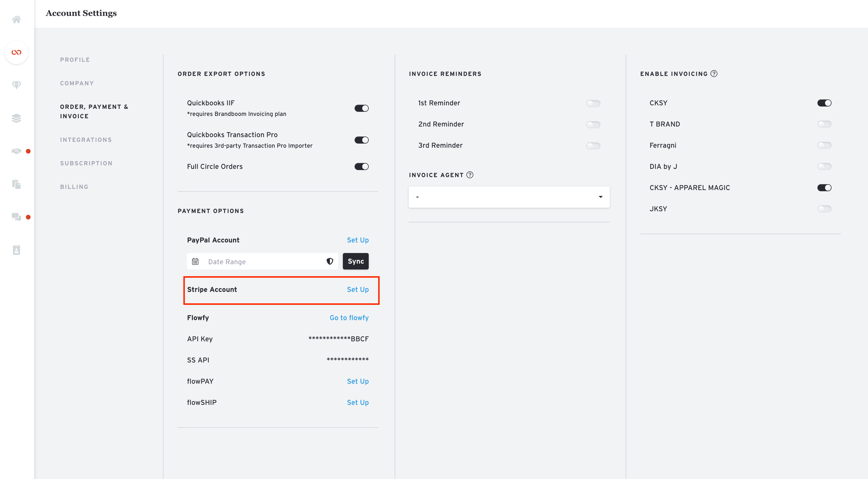Screen dimensions: 868x479
Task: Open the Invoice Agent dropdown
Action: [x=509, y=197]
